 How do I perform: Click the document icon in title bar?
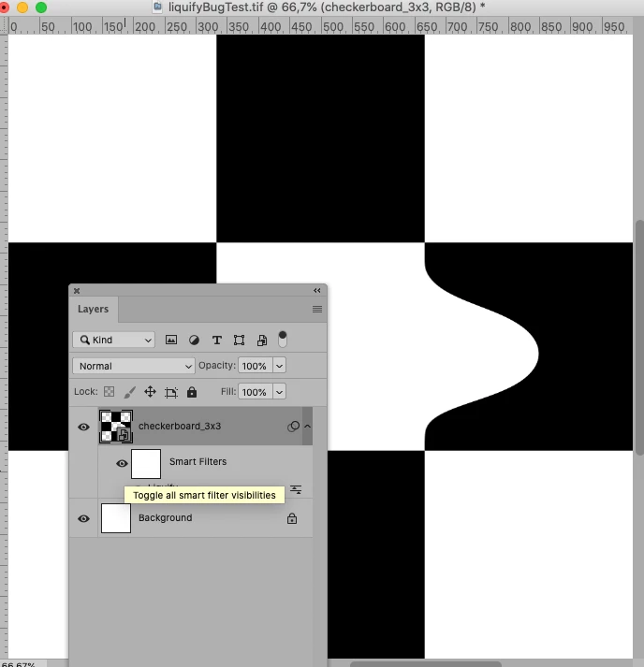click(157, 7)
